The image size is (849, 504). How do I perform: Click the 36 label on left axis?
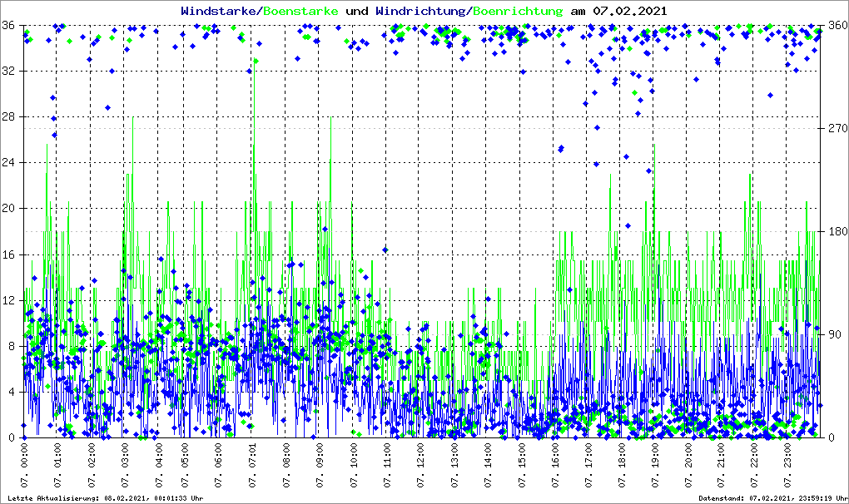(x=8, y=25)
